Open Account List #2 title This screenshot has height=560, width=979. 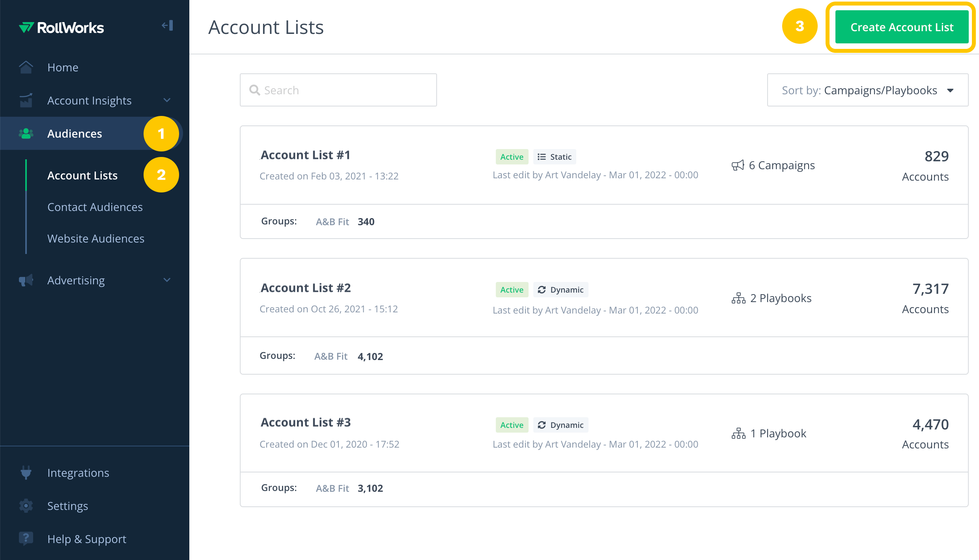tap(306, 288)
